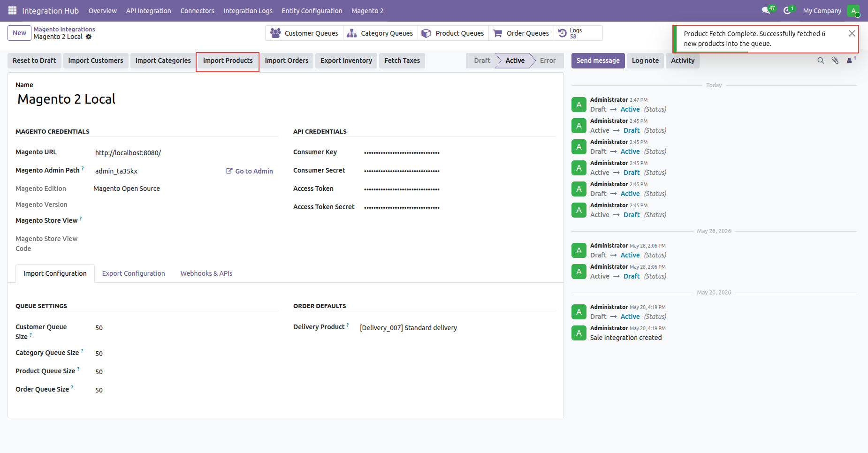
Task: Open Order Queues smart button
Action: coord(521,33)
